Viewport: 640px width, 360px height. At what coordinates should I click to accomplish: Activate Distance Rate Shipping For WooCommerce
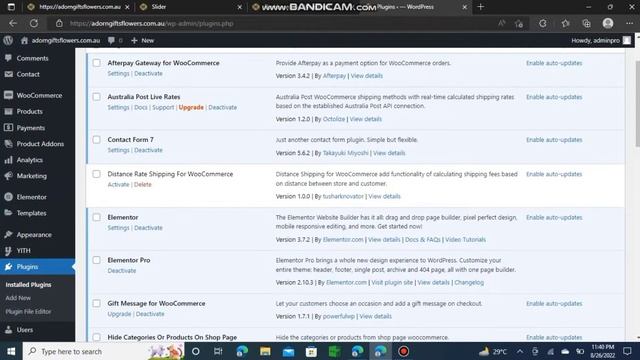pos(118,184)
